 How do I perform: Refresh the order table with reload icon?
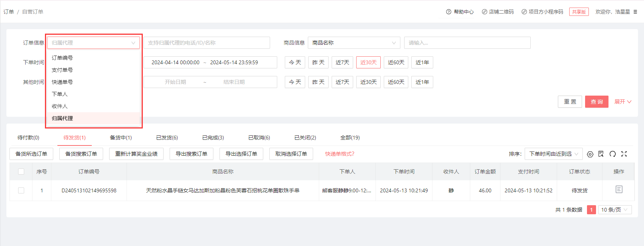coord(613,154)
